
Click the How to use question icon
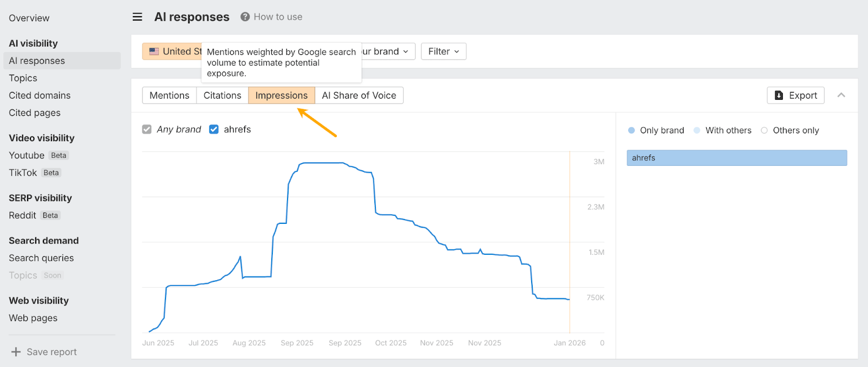245,17
